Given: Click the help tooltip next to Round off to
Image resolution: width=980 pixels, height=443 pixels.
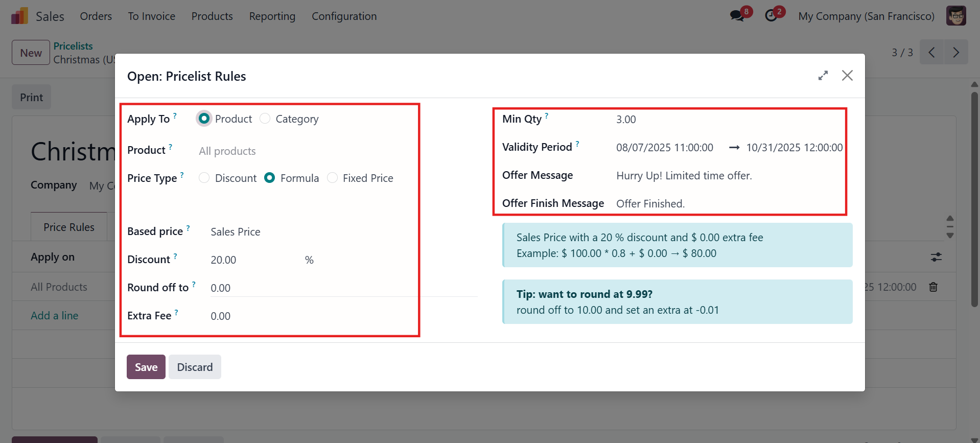Looking at the screenshot, I should click(194, 284).
